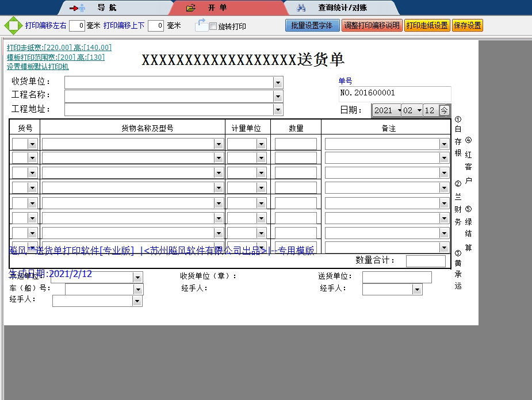Open the 设置模板默认打印机 link
This screenshot has height=400, width=532.
(38, 67)
